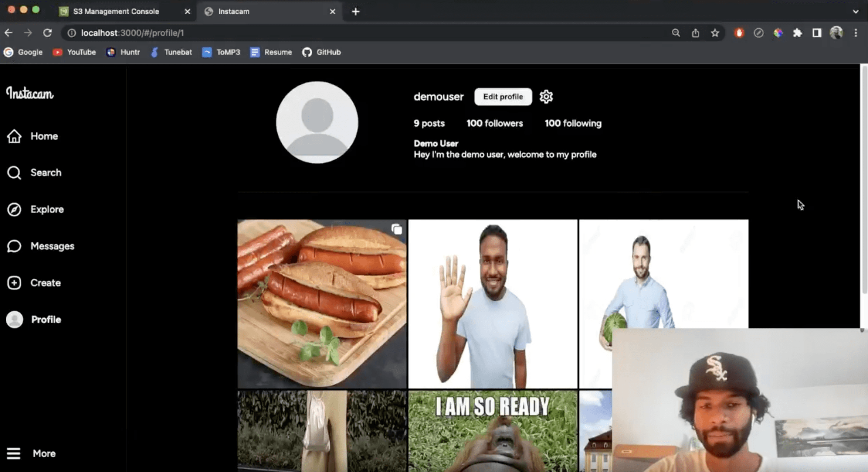Reload the page

coord(48,33)
